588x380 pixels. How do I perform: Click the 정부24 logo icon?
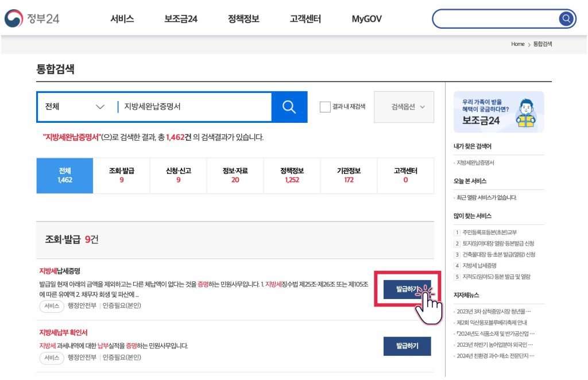pos(14,18)
